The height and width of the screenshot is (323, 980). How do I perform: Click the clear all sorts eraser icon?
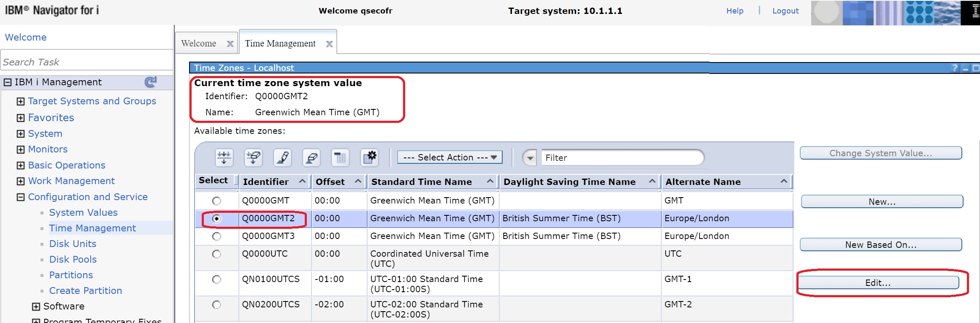point(311,158)
